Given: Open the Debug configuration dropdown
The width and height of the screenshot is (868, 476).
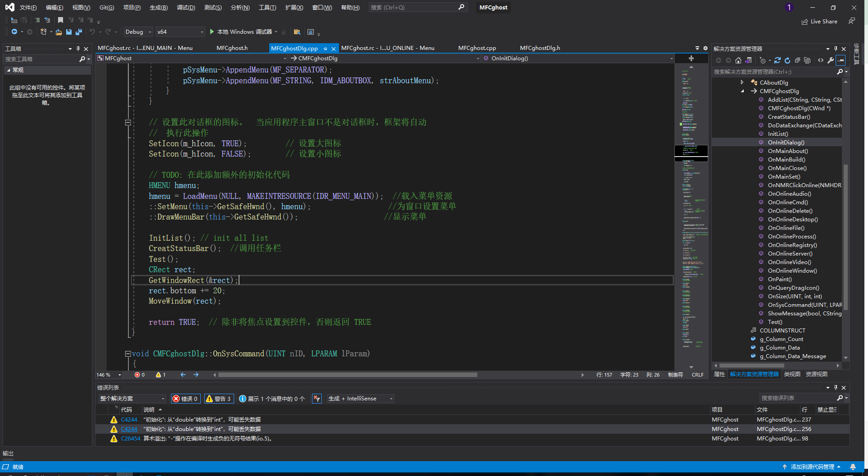Looking at the screenshot, I should [x=138, y=32].
